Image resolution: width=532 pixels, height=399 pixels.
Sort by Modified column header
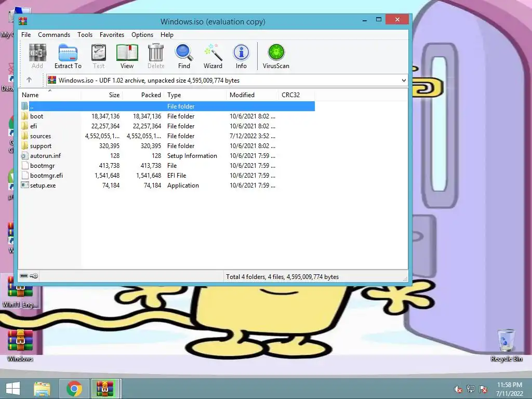tap(252, 95)
